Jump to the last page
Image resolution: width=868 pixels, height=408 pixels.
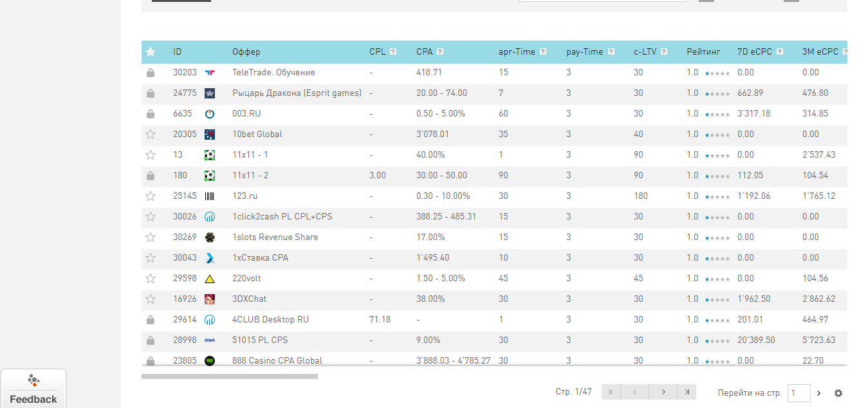coord(687,392)
